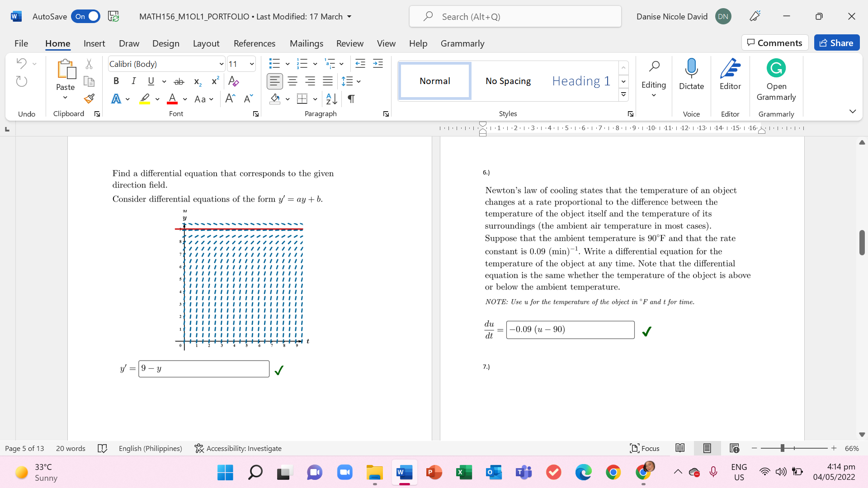Open the font size dropdown

click(252, 64)
